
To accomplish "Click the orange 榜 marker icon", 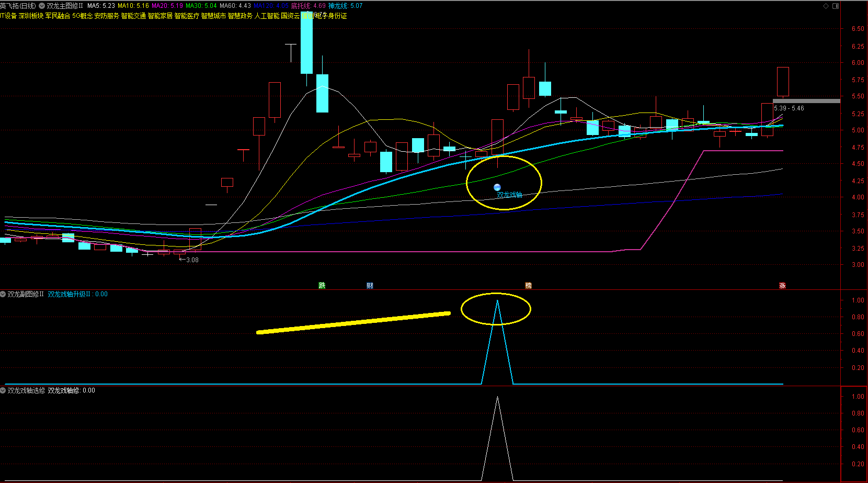I will tap(528, 285).
